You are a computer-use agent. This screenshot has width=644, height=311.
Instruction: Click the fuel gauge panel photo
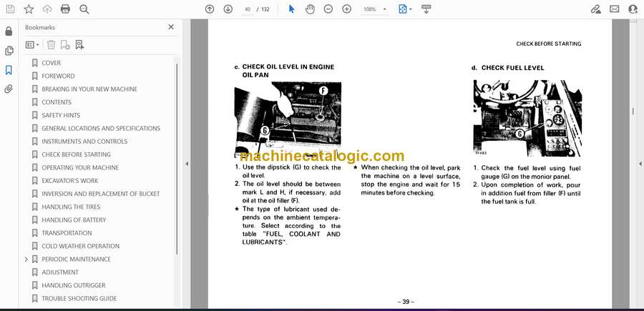pyautogui.click(x=527, y=118)
